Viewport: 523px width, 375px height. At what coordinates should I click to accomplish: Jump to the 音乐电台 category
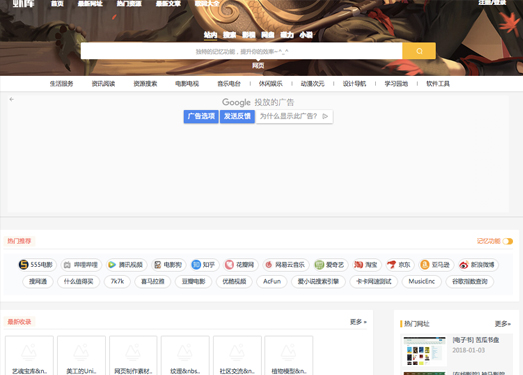229,84
